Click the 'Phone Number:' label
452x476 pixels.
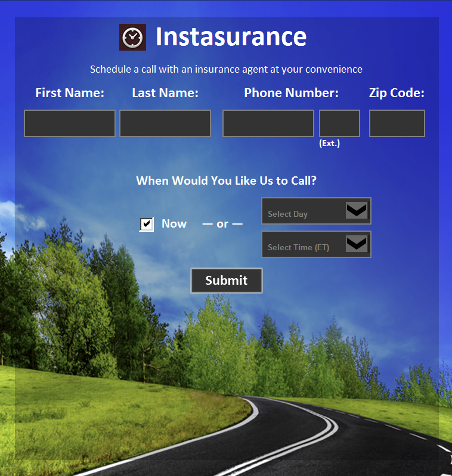pos(292,93)
